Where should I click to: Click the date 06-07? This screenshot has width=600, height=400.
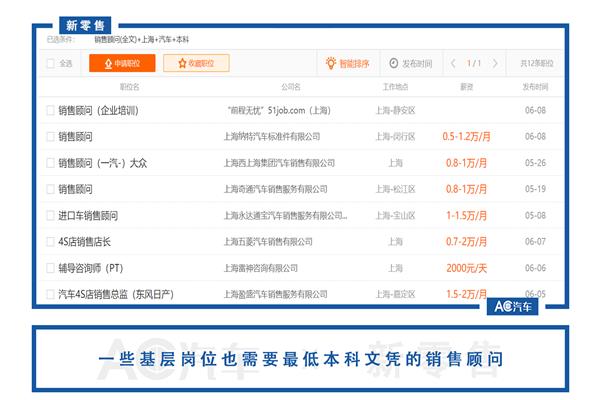pos(535,242)
